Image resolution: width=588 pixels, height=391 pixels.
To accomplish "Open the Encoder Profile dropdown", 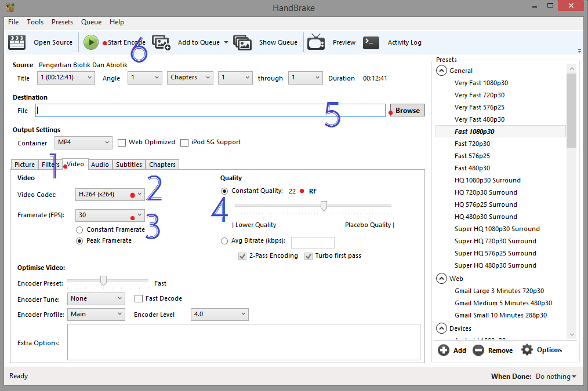I will pyautogui.click(x=96, y=314).
